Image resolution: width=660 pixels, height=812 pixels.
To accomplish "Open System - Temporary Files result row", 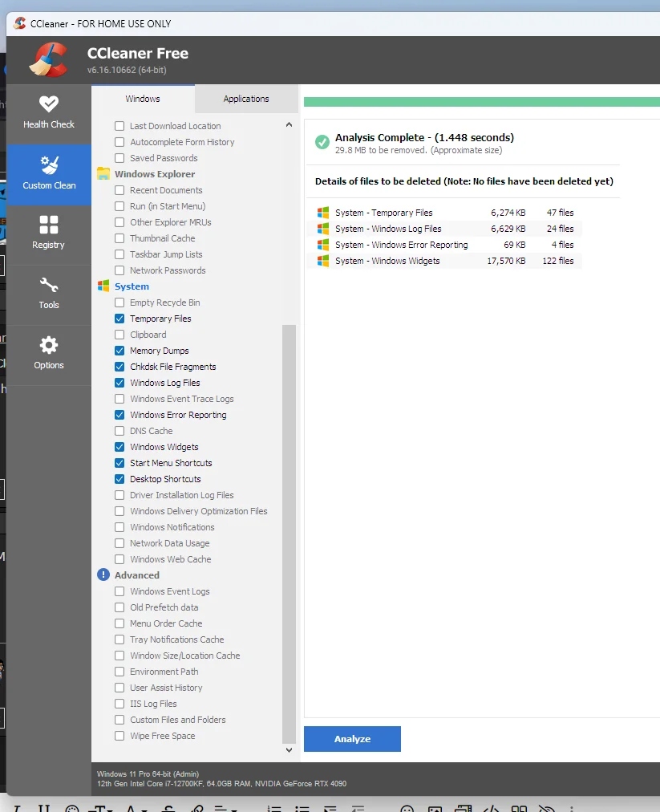I will tap(444, 213).
